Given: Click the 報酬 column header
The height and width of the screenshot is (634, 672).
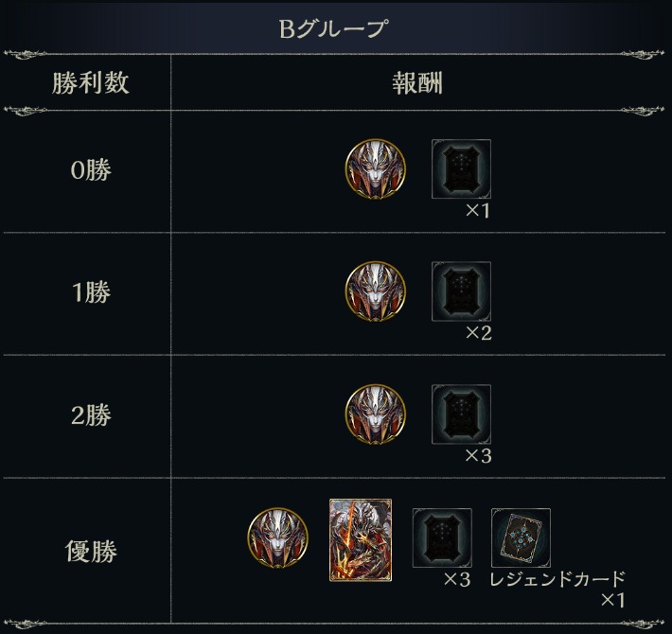Looking at the screenshot, I should [417, 82].
